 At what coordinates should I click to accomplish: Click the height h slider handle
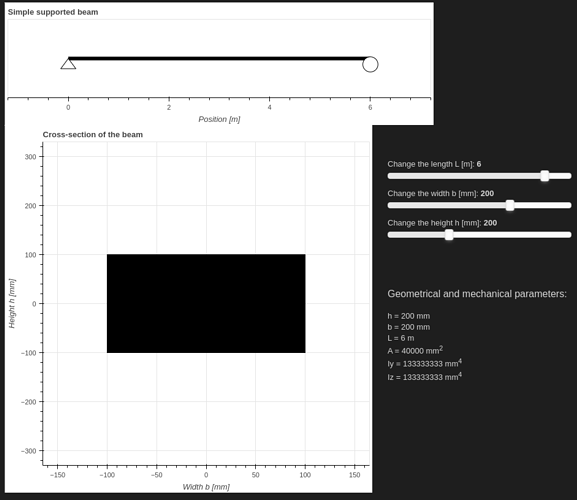[x=449, y=235]
